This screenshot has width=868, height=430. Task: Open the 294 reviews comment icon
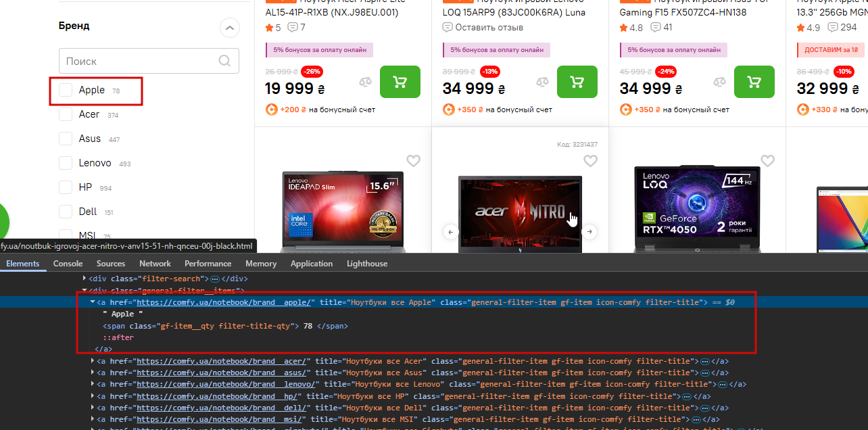(831, 28)
